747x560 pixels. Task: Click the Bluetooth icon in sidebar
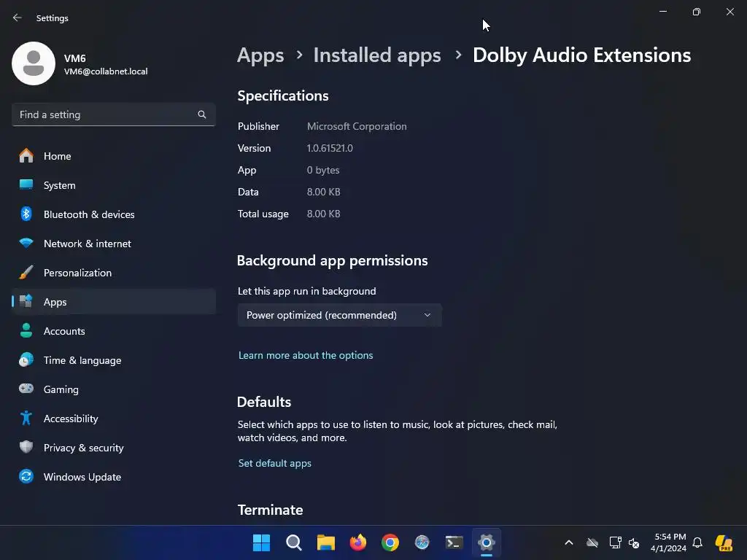point(26,214)
